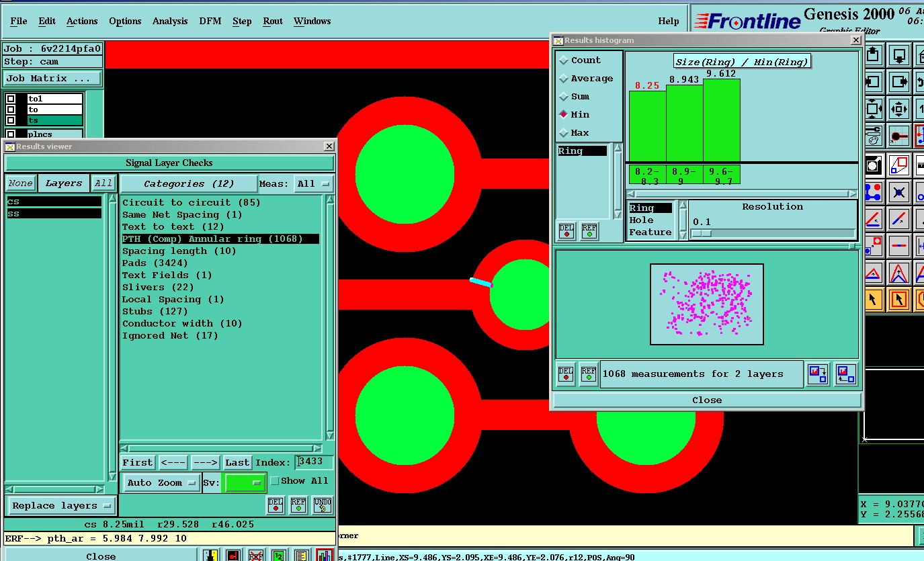Click the Job Matrix button

coord(52,79)
